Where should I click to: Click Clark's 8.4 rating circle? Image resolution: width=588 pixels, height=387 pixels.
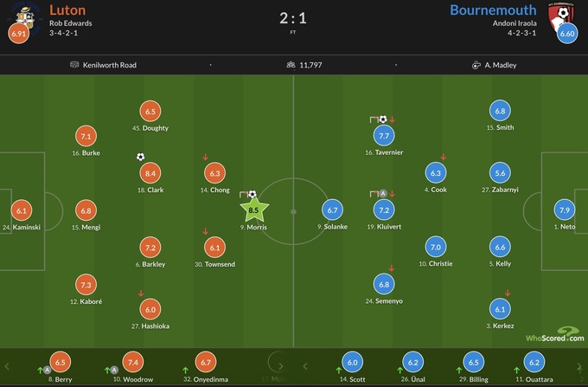coord(150,172)
